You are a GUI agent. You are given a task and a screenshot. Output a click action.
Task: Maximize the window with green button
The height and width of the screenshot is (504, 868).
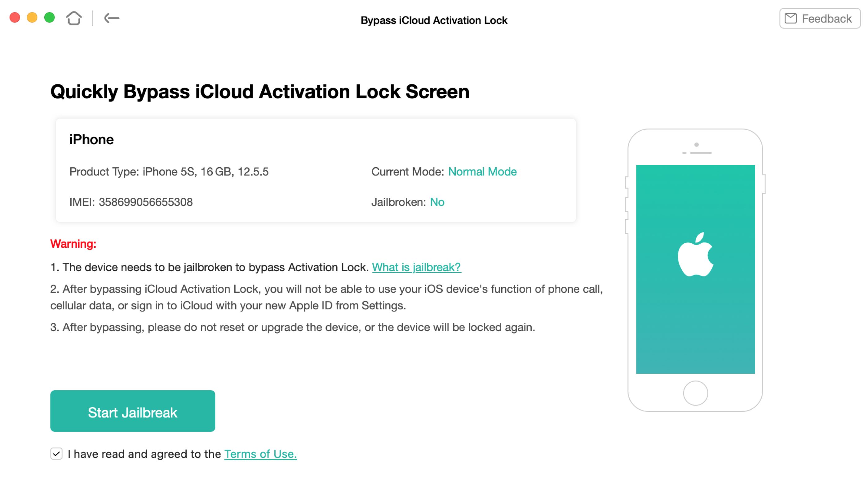(x=50, y=18)
